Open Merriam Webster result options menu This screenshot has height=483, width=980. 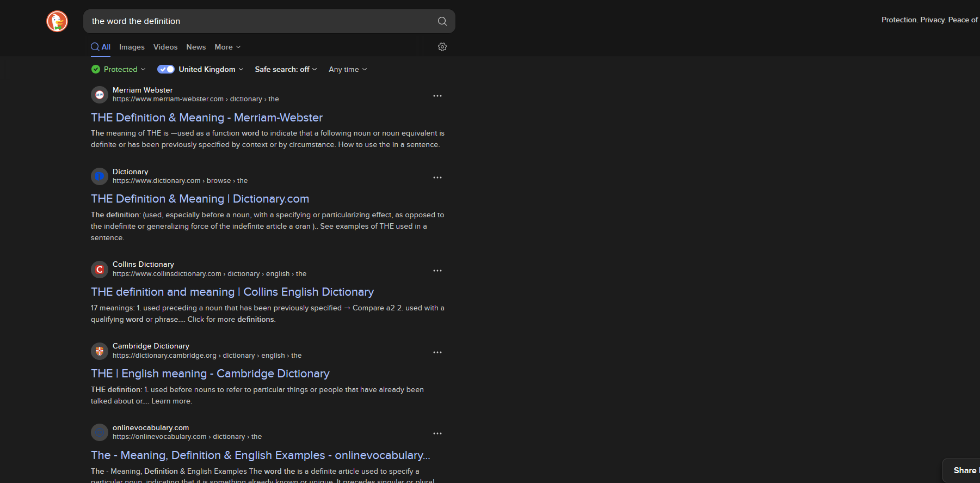[x=437, y=96]
